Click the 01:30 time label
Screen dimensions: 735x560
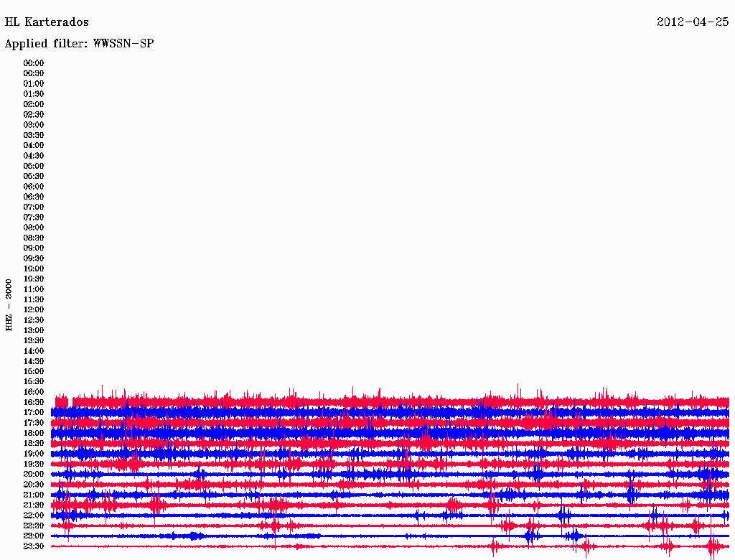point(33,94)
